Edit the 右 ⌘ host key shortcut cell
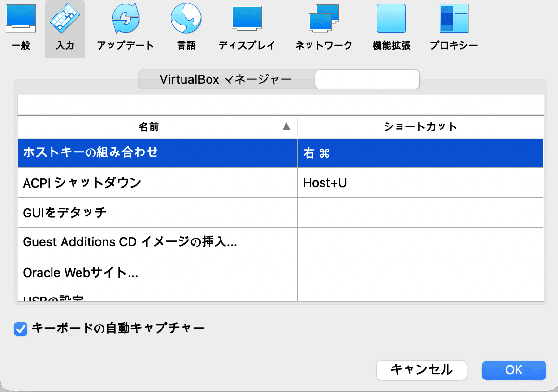The height and width of the screenshot is (392, 558). click(x=420, y=153)
